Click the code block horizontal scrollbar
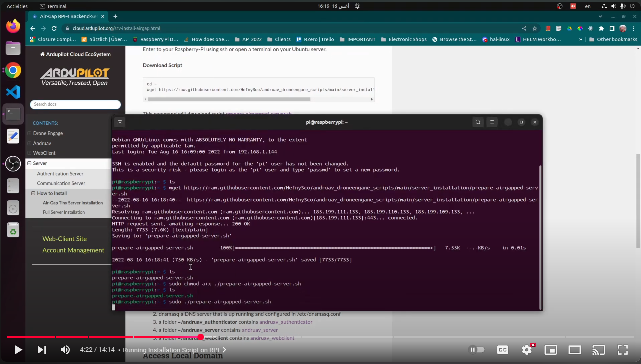Screen dimensions: 641x364 [229, 99]
